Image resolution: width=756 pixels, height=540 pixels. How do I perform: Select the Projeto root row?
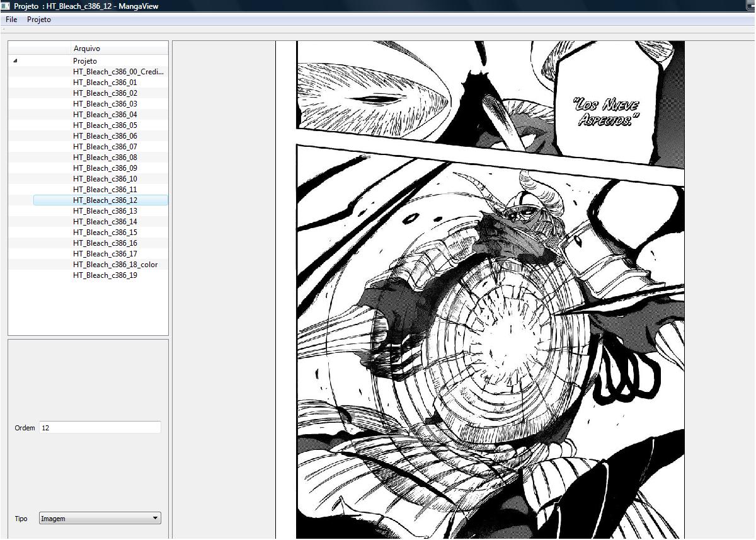point(85,61)
